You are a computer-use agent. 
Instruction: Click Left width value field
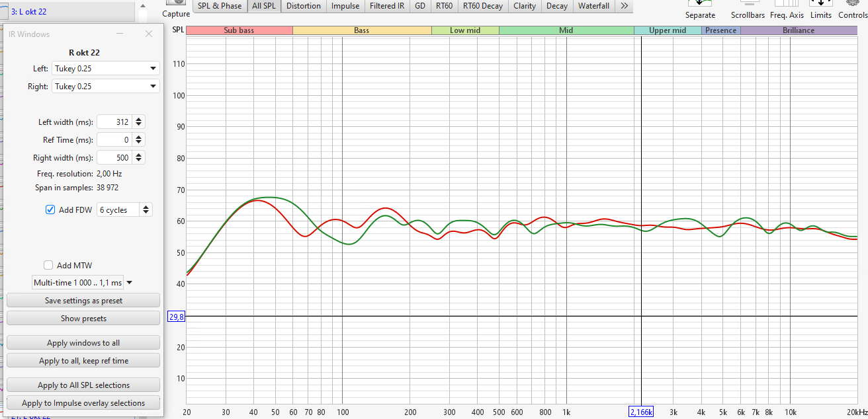coord(114,122)
